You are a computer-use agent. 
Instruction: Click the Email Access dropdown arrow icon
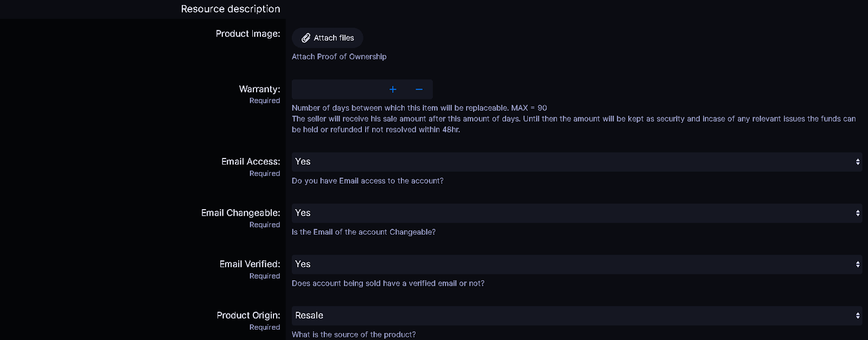(858, 162)
